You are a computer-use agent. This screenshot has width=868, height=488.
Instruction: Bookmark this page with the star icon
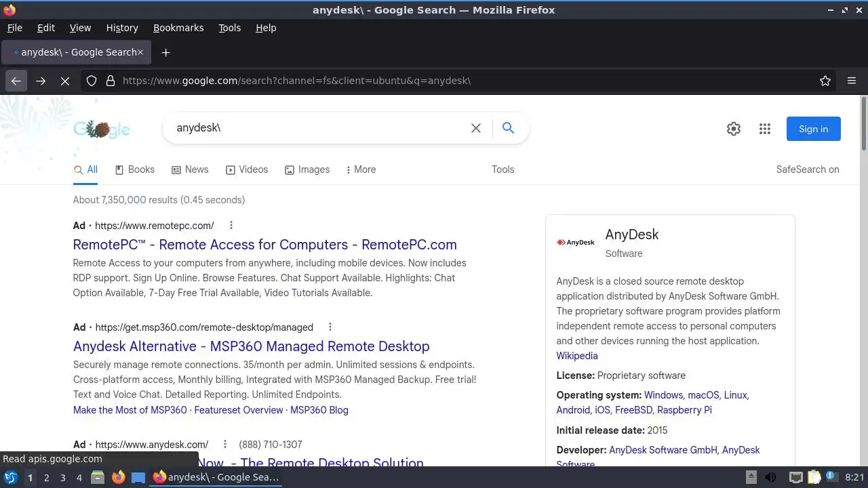[x=825, y=81]
